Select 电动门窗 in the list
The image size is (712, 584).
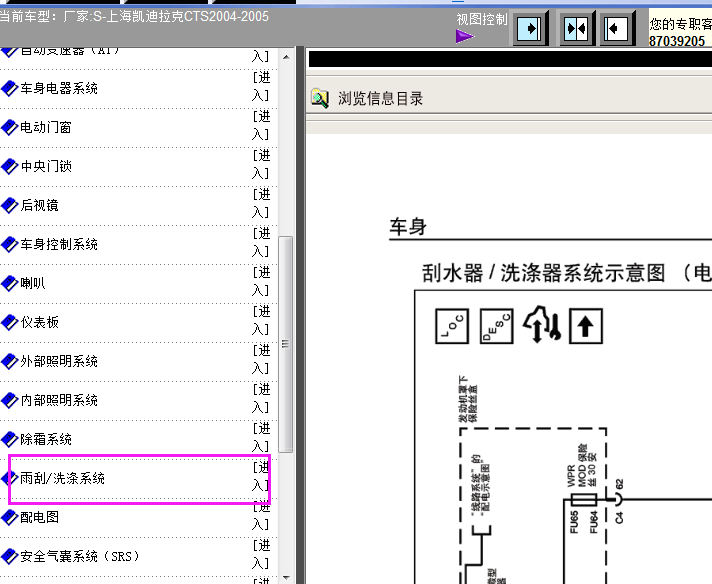coord(46,127)
